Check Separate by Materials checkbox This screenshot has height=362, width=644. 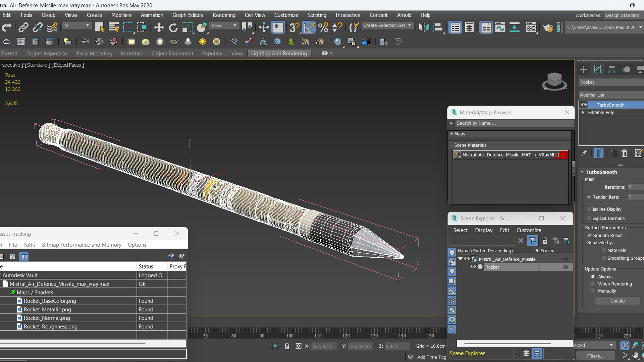[604, 250]
